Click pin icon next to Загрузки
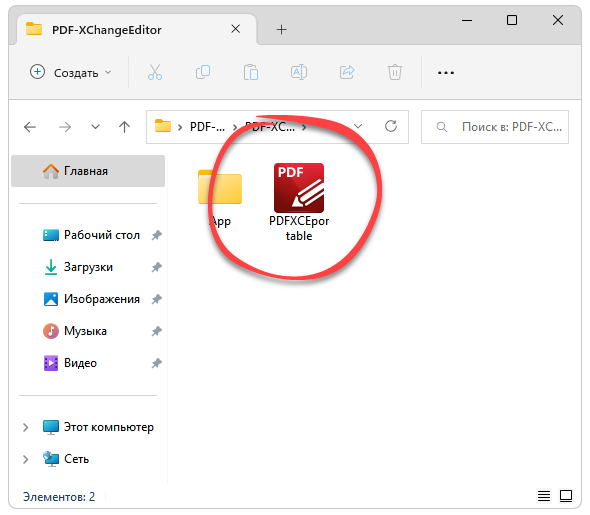The image size is (590, 515). point(157,267)
